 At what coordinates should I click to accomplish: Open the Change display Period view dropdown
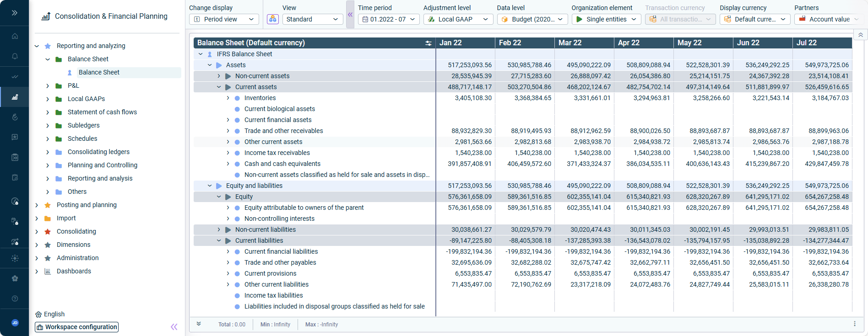224,19
